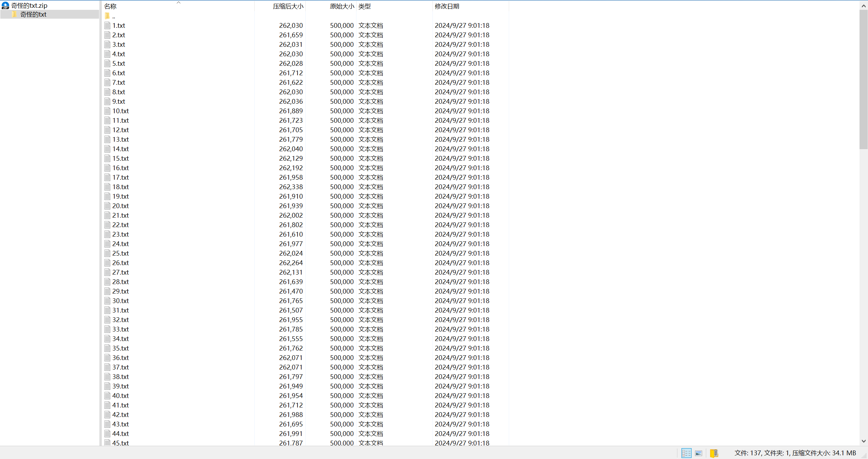Switch to details list view icon
868x459 pixels.
pyautogui.click(x=686, y=453)
